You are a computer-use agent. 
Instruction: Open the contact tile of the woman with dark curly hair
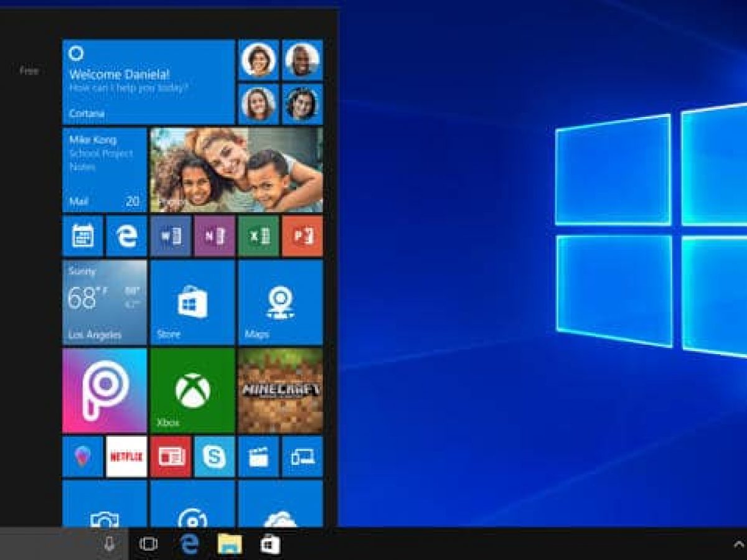tap(303, 104)
